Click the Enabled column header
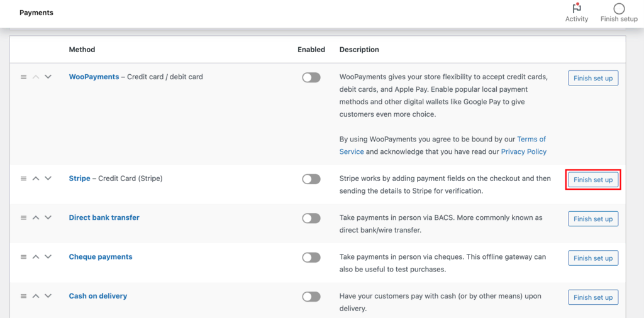Screen dimensions: 644x318 [311, 50]
